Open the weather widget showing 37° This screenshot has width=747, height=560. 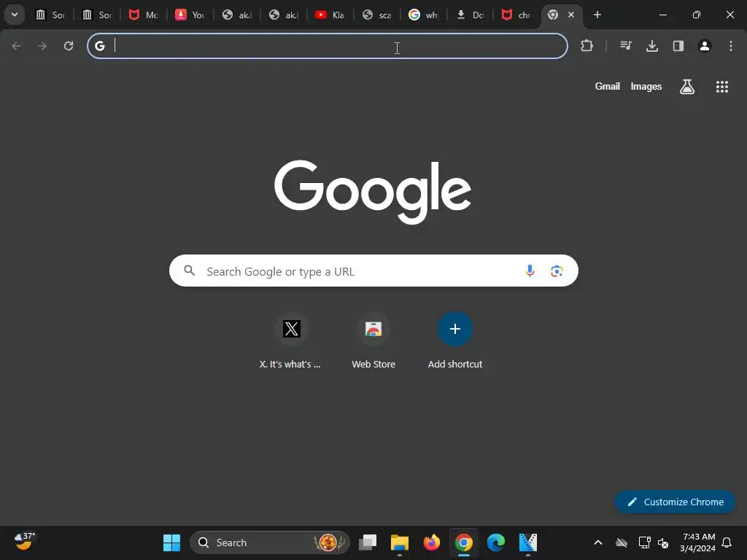(24, 542)
